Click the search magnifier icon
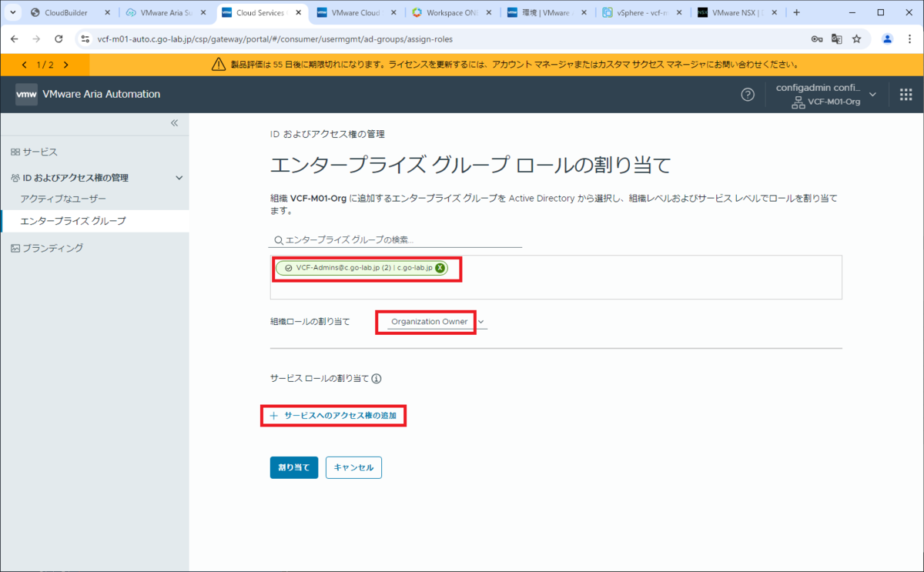The height and width of the screenshot is (572, 924). (x=279, y=240)
